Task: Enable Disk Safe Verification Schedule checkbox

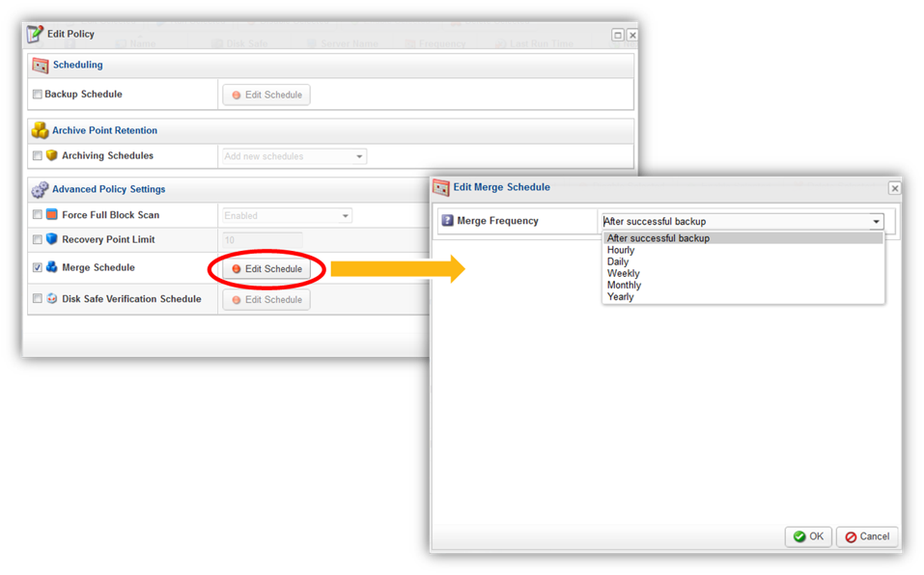Action: (x=37, y=298)
